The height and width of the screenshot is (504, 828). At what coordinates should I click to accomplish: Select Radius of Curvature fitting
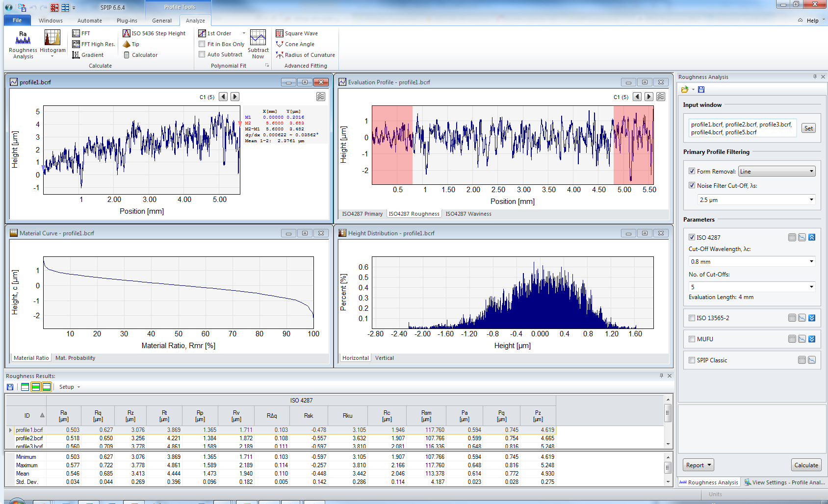[x=305, y=55]
